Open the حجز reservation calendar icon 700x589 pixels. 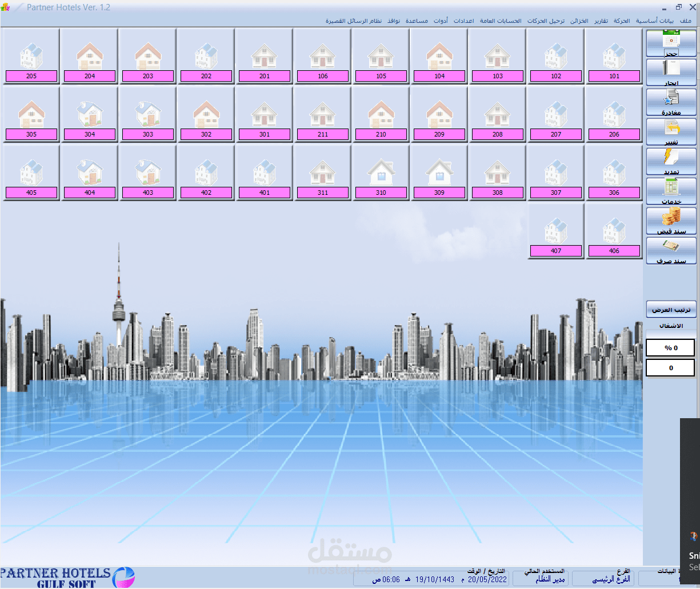click(x=671, y=43)
